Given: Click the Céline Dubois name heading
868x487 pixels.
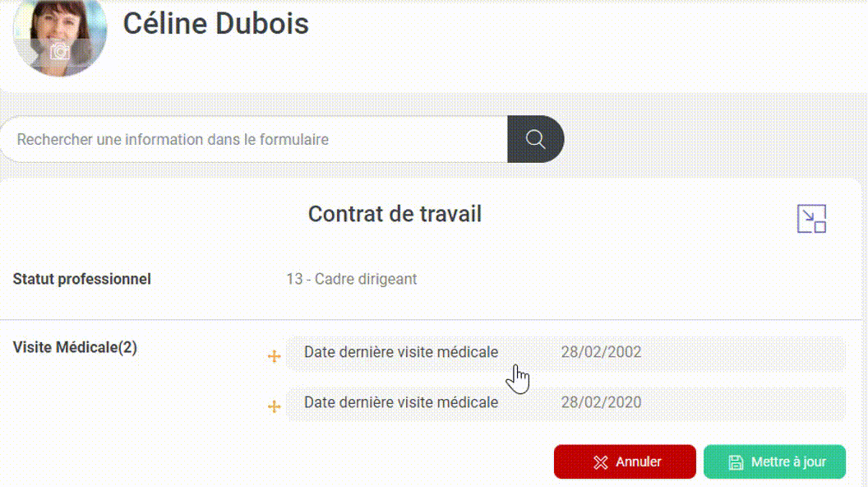Looking at the screenshot, I should [x=216, y=24].
